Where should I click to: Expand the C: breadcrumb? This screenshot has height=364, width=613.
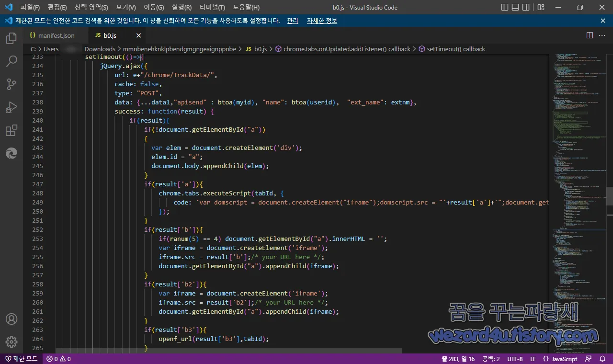[x=34, y=49]
